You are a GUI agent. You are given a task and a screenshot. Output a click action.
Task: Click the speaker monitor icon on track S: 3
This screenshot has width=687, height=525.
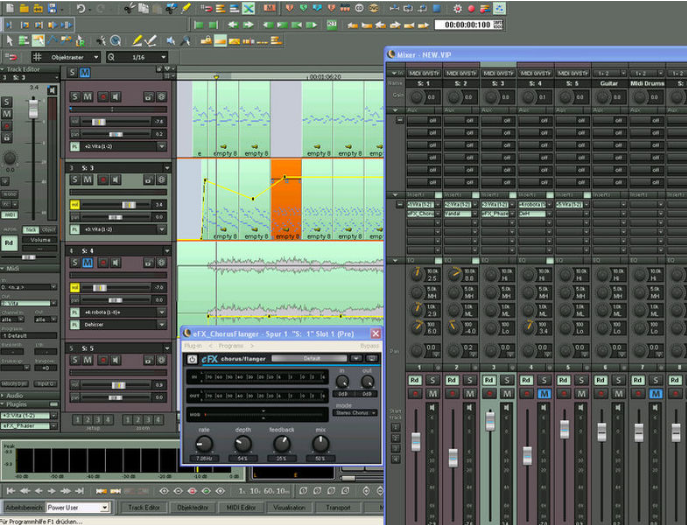click(116, 180)
